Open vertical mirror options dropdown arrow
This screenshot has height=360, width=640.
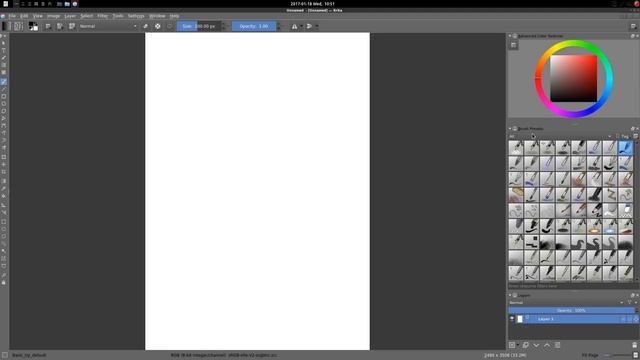pos(317,26)
